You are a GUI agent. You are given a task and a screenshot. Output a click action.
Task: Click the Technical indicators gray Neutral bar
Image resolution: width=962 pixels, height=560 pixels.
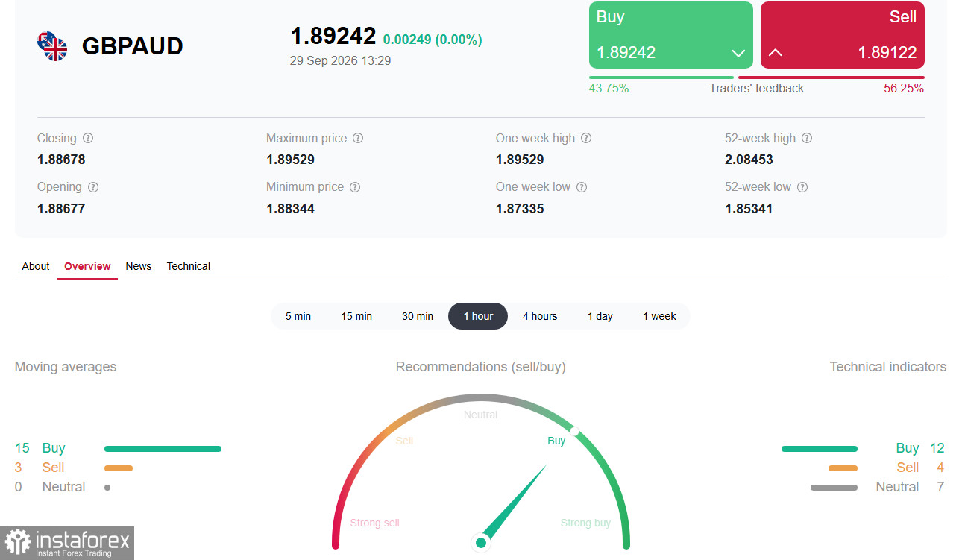coord(834,488)
